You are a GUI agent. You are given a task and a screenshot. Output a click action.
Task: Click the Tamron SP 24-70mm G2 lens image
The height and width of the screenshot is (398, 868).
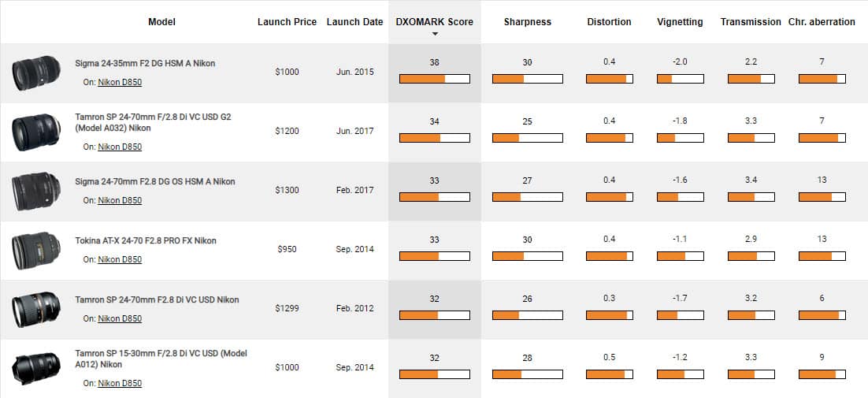click(x=35, y=132)
